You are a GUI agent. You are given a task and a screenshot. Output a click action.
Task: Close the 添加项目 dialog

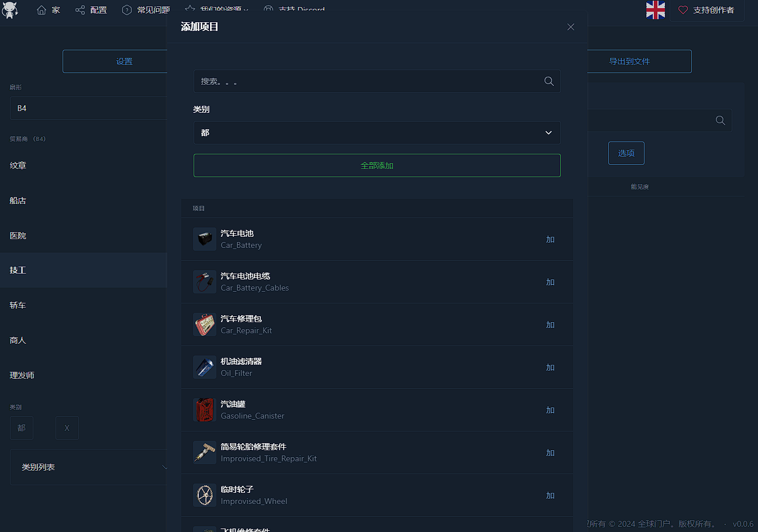coord(571,27)
